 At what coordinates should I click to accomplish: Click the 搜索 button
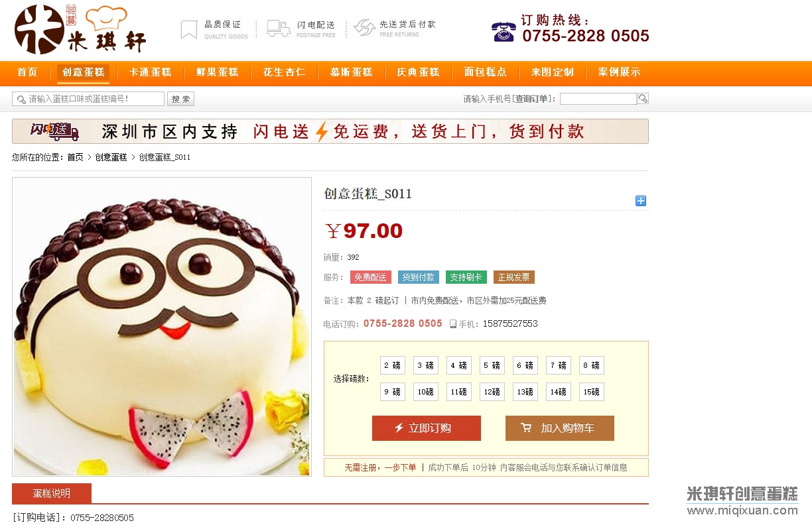point(180,99)
